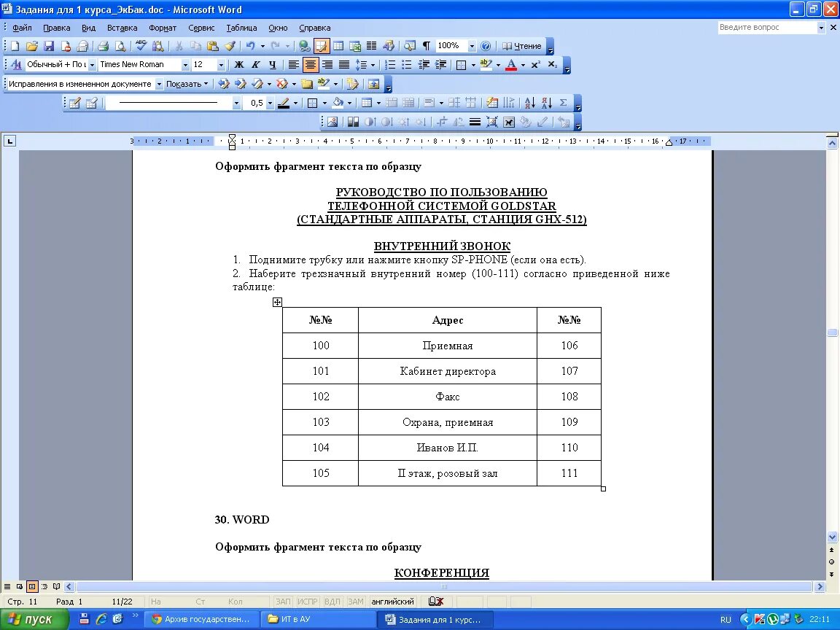Expand the style list dropdown
The height and width of the screenshot is (630, 840).
pos(92,65)
